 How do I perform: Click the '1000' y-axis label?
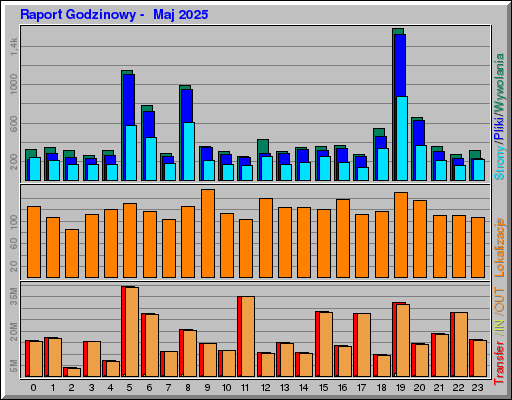tap(13, 84)
